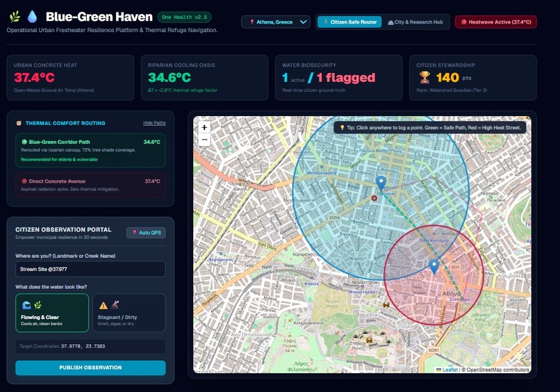Click the red hospital cross marker on map
The height and width of the screenshot is (392, 560).
pyautogui.click(x=374, y=198)
